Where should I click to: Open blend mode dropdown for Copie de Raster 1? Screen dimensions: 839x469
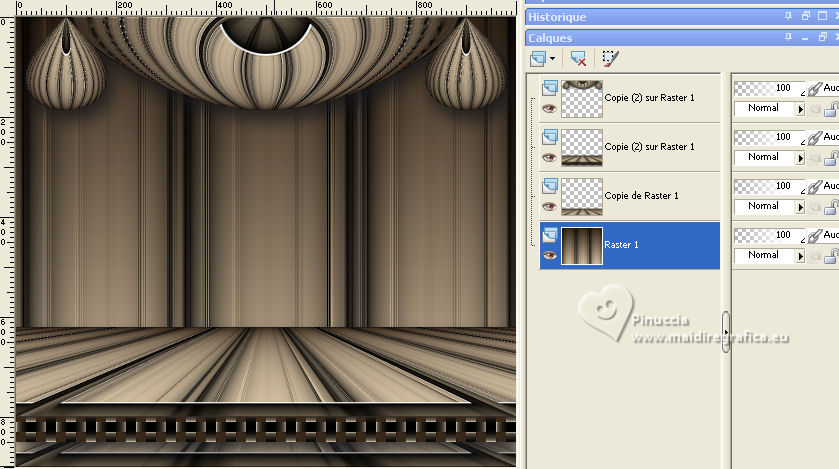tap(769, 206)
